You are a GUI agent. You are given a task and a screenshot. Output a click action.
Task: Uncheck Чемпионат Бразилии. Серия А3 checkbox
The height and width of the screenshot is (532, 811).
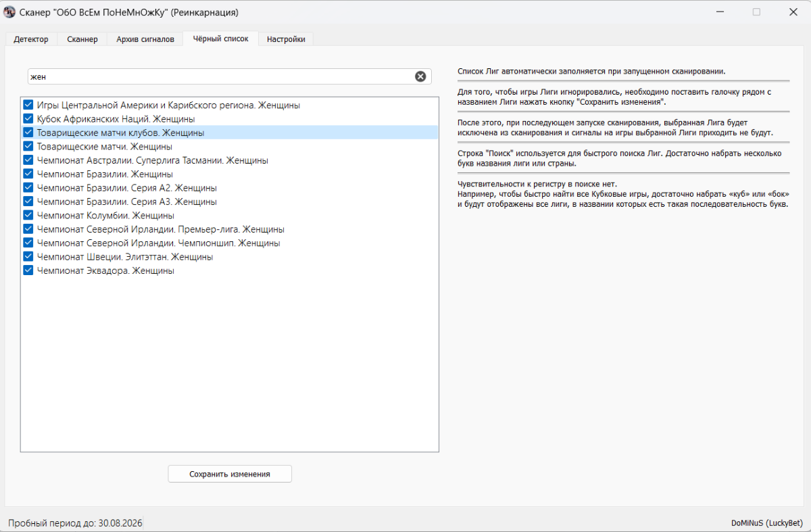click(28, 201)
